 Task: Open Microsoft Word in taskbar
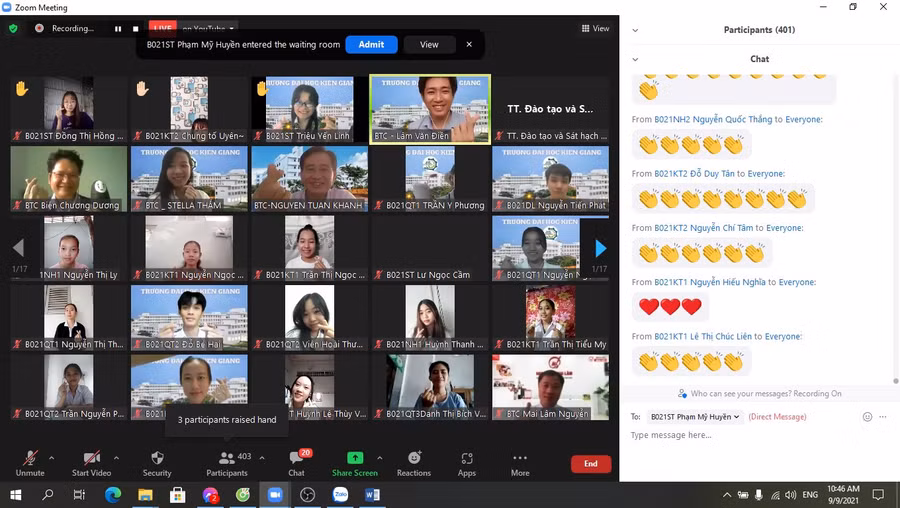373,495
